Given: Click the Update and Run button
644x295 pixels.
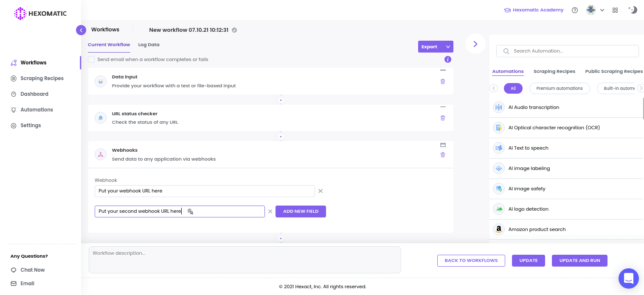Looking at the screenshot, I should click(579, 260).
